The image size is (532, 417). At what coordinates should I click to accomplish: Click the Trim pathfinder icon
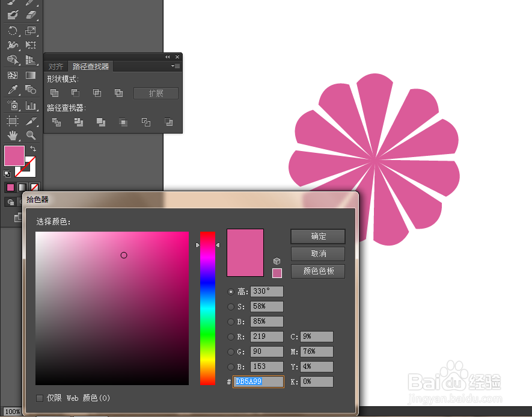[79, 122]
